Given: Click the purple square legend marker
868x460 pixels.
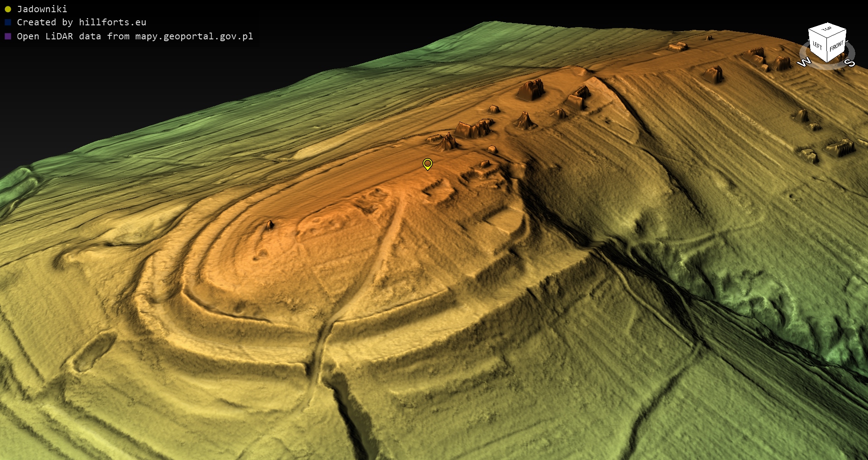Looking at the screenshot, I should (x=8, y=36).
